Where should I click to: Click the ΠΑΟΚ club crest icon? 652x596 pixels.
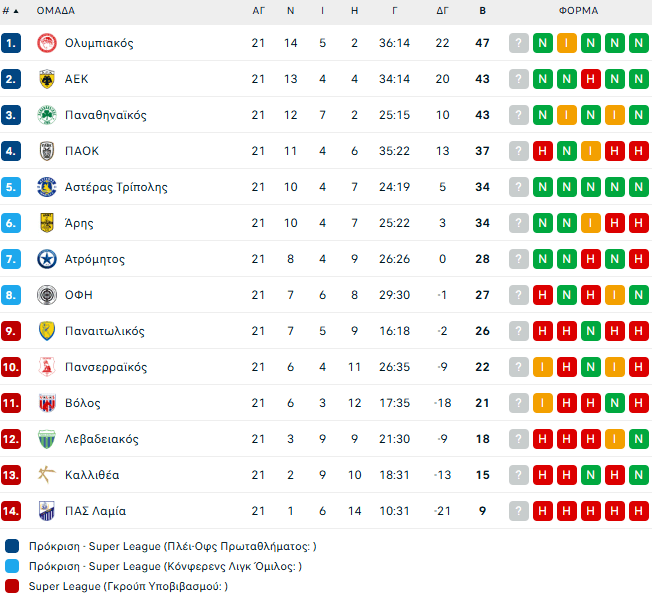[45, 151]
